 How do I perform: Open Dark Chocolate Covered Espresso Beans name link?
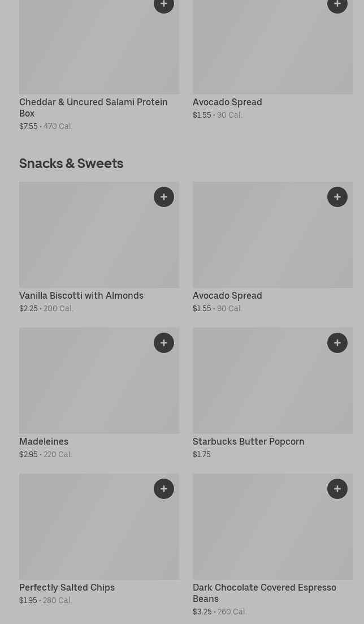pos(264,593)
